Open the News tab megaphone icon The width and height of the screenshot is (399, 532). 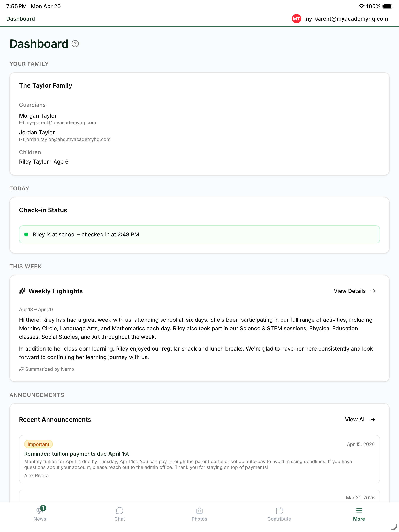40,510
